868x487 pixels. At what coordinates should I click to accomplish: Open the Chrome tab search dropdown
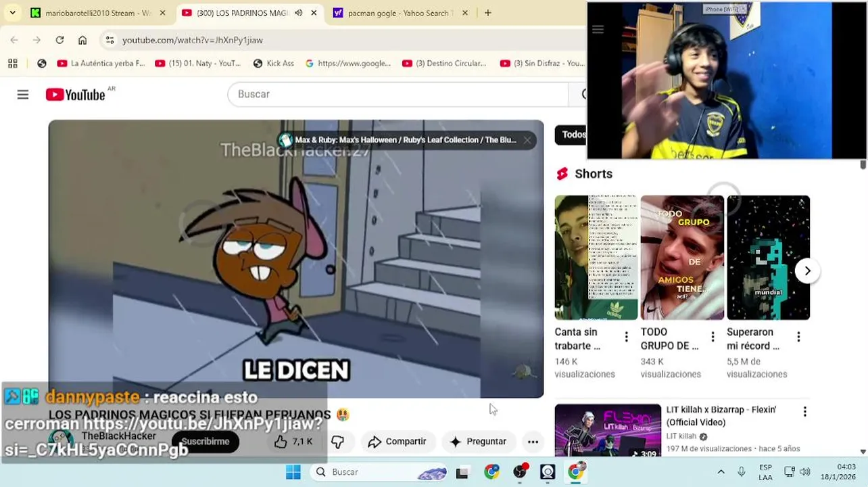(x=12, y=13)
